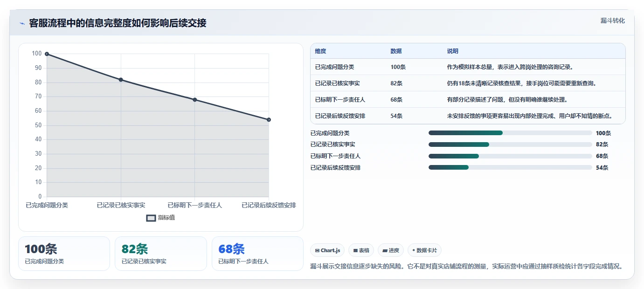
Task: Click the 指标值 legend text
Action: point(166,218)
